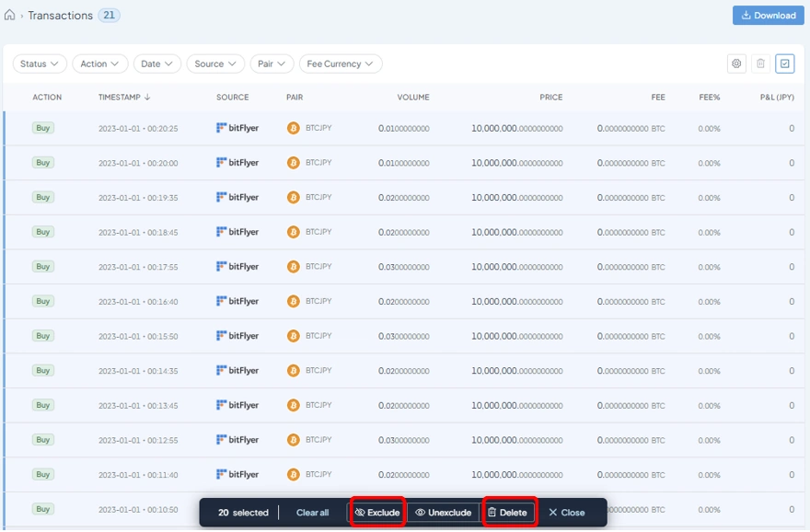810x532 pixels.
Task: Click timestamp 2023-01-01 00:12:55
Action: pyautogui.click(x=138, y=440)
